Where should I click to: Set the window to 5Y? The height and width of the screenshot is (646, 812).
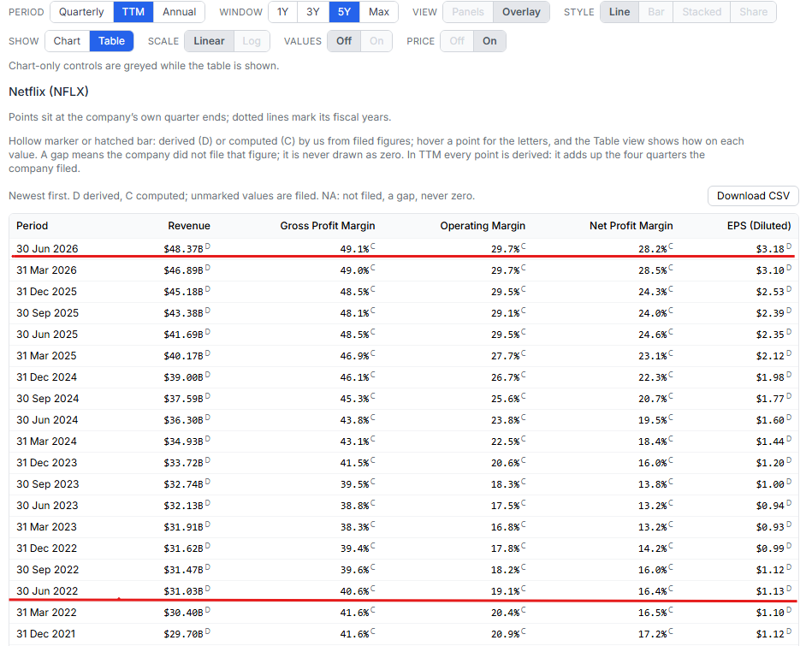[x=344, y=12]
